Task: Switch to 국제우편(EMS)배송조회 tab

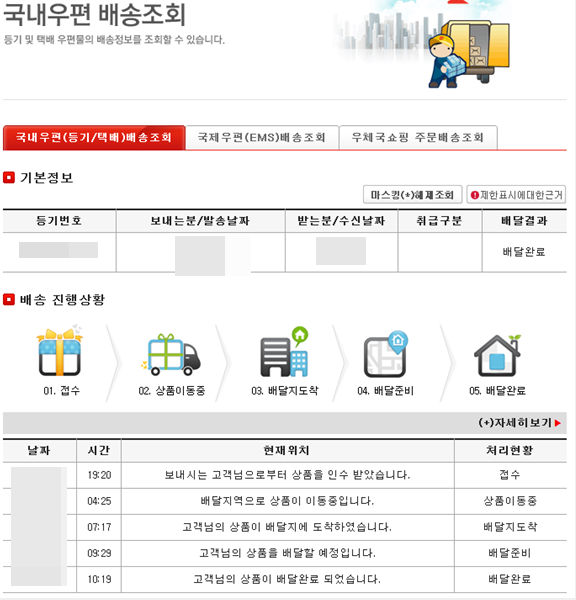Action: click(262, 137)
